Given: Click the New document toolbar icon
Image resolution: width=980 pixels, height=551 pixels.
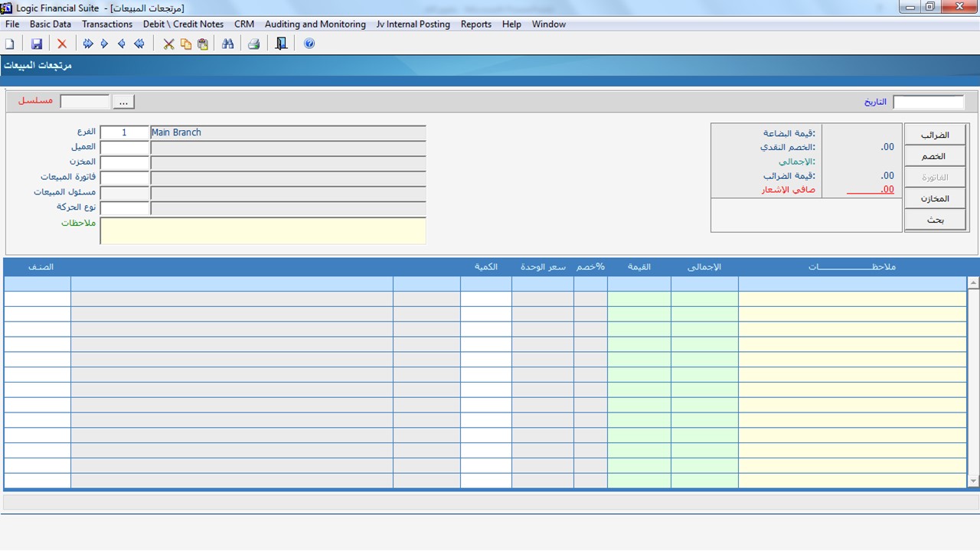Looking at the screenshot, I should [x=10, y=44].
